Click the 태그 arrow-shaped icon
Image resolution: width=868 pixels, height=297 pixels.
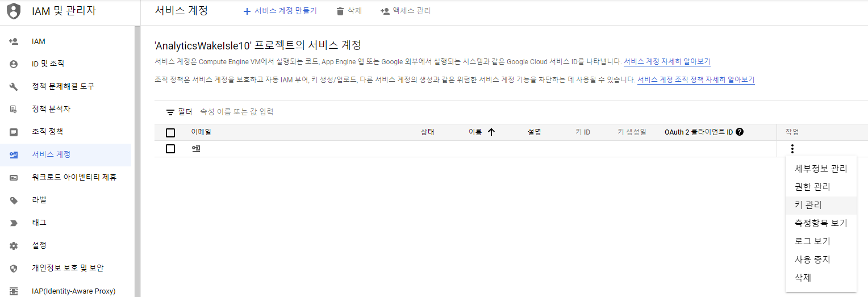pos(14,223)
